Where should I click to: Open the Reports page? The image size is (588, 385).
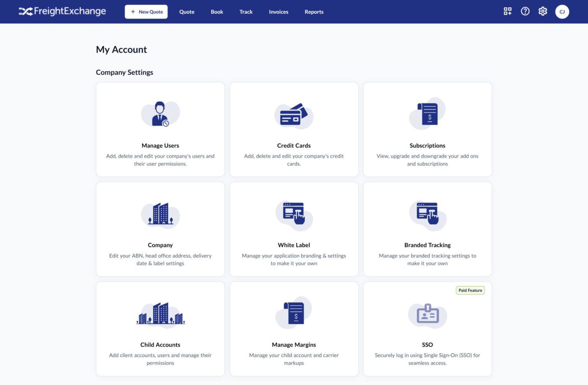314,12
